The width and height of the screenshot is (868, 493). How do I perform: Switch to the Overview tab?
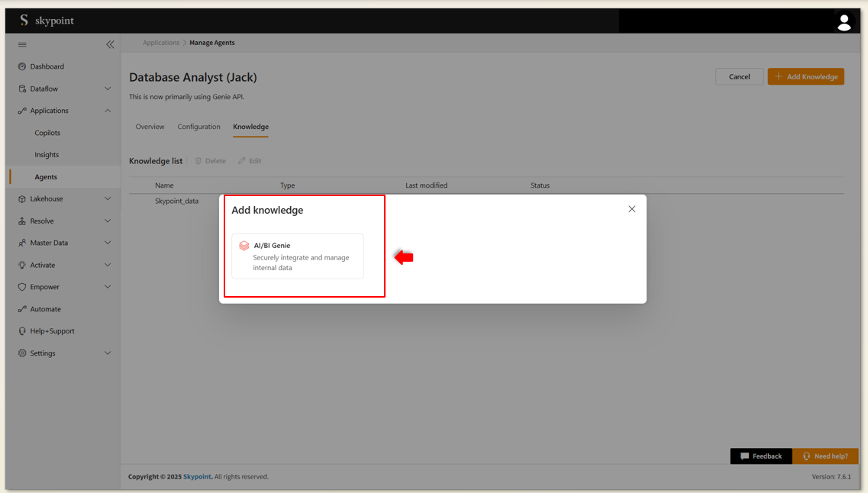pyautogui.click(x=150, y=127)
